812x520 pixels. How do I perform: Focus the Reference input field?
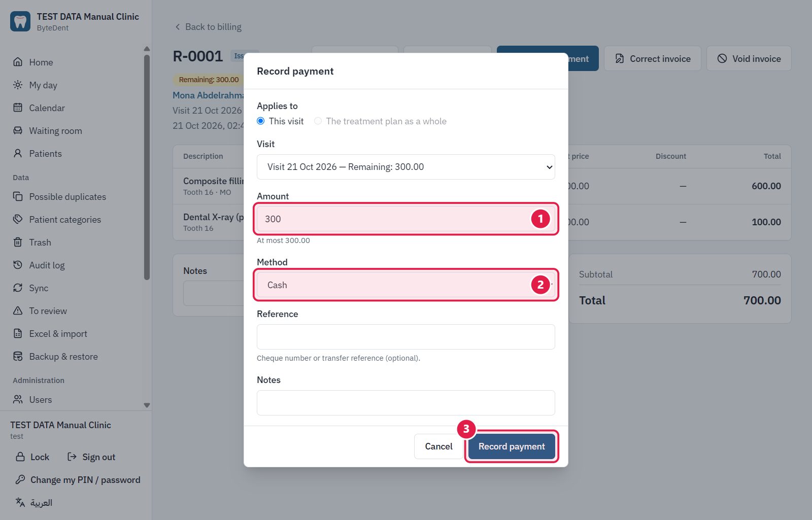click(x=406, y=337)
